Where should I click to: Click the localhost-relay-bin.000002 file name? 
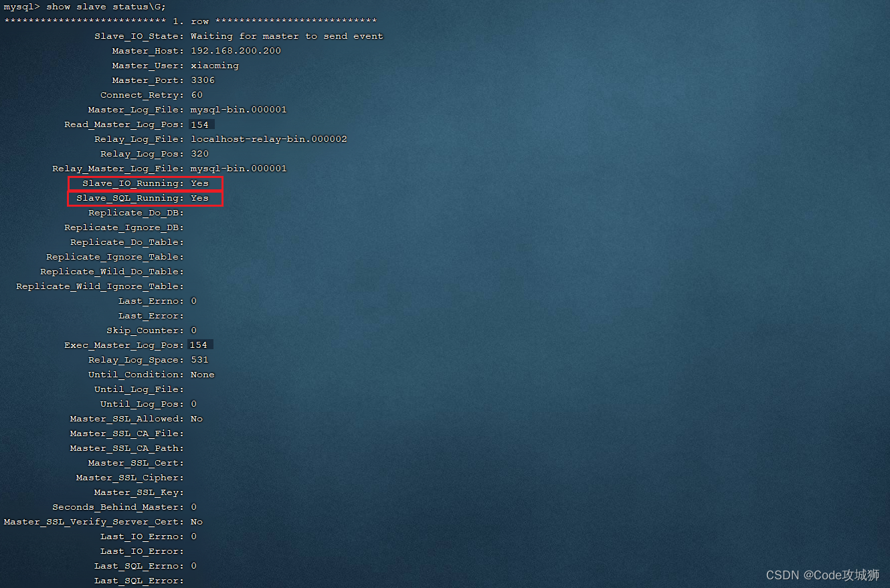click(x=269, y=139)
